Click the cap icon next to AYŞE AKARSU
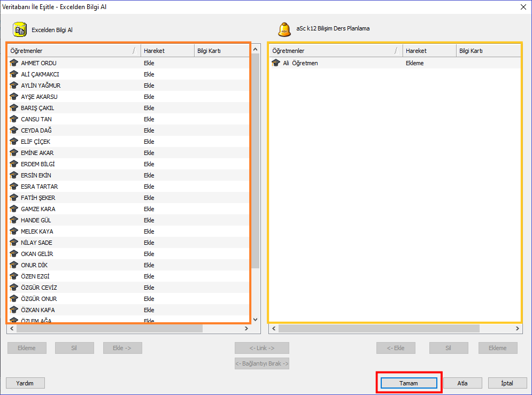 pyautogui.click(x=14, y=96)
